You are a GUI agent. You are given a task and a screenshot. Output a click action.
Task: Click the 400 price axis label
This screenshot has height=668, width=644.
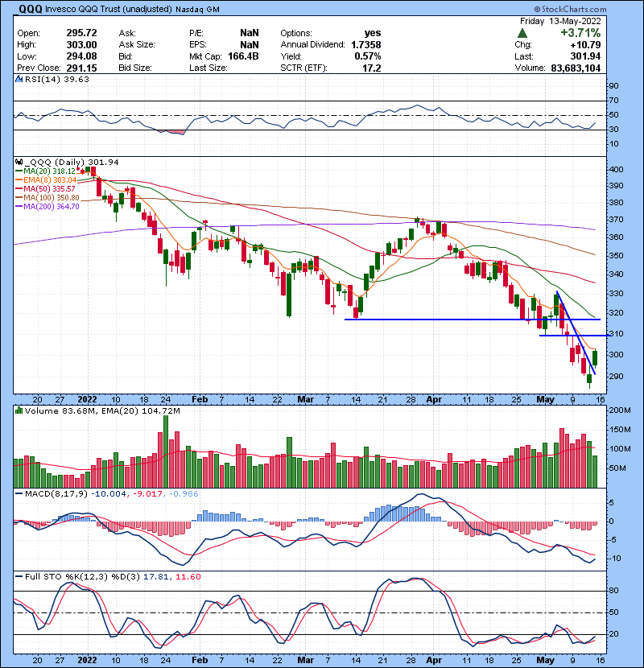[x=617, y=169]
